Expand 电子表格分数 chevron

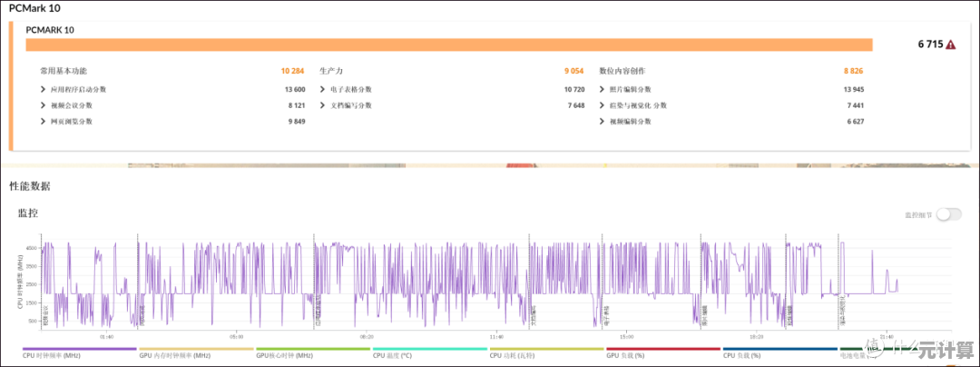[x=323, y=89]
